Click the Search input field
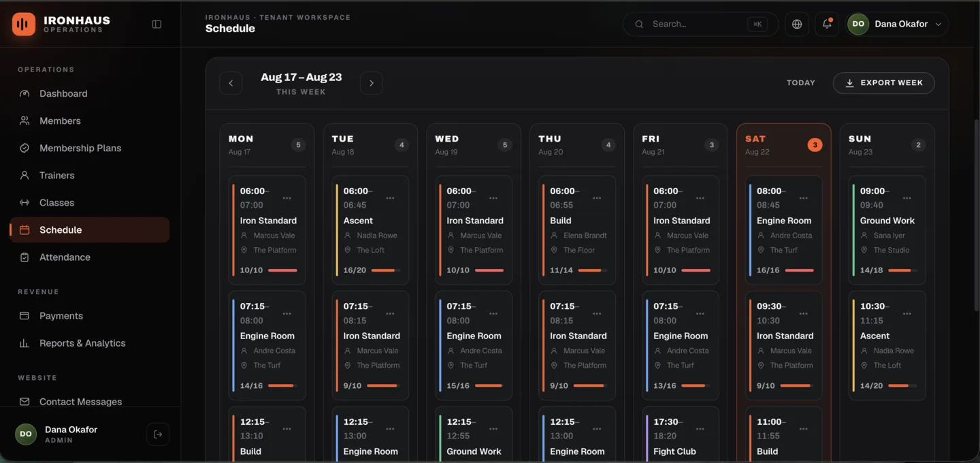The height and width of the screenshot is (463, 980). [700, 24]
